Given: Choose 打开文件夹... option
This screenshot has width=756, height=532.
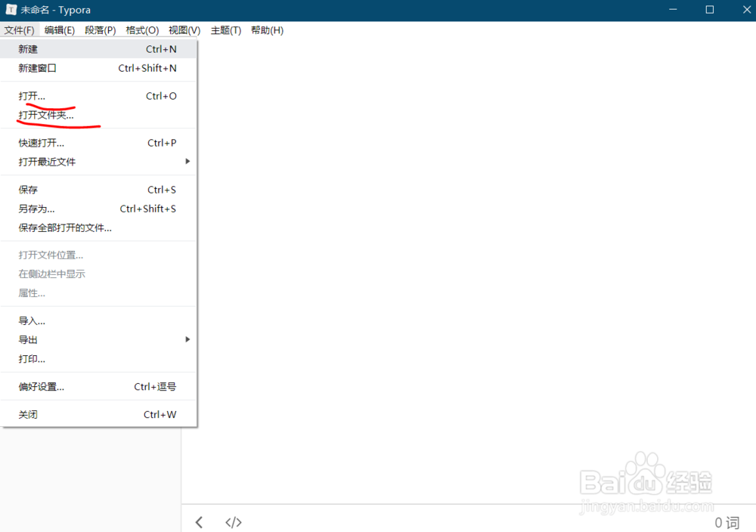Looking at the screenshot, I should click(x=98, y=115).
